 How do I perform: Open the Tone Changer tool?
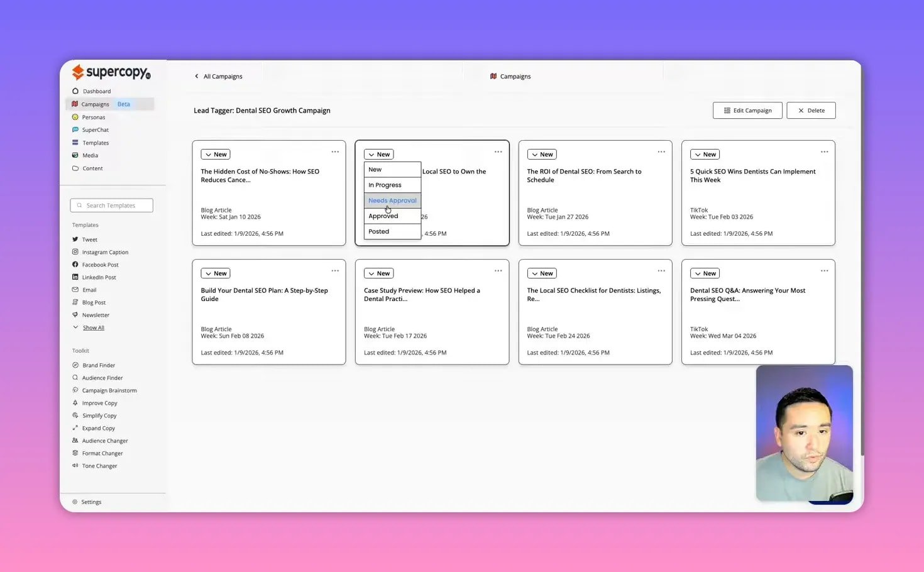click(x=99, y=466)
